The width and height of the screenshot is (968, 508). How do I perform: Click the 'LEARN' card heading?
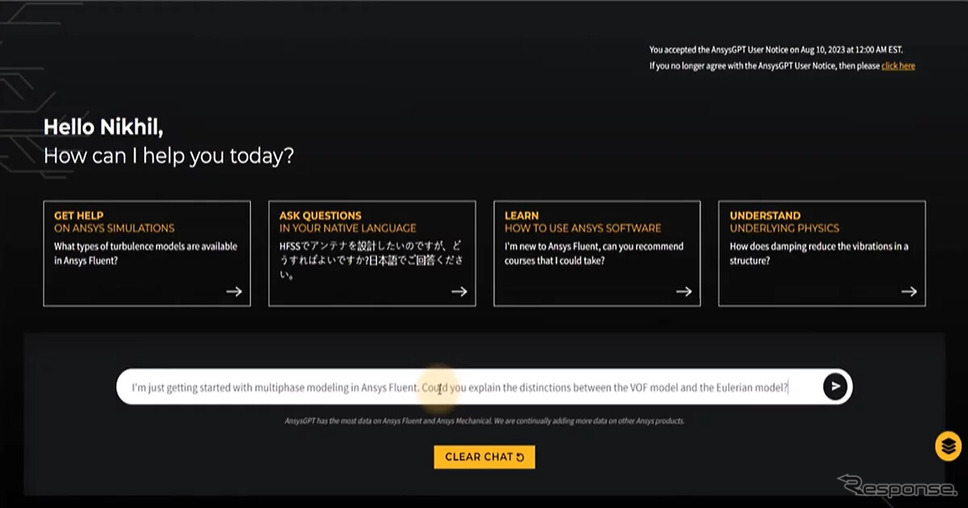(522, 215)
